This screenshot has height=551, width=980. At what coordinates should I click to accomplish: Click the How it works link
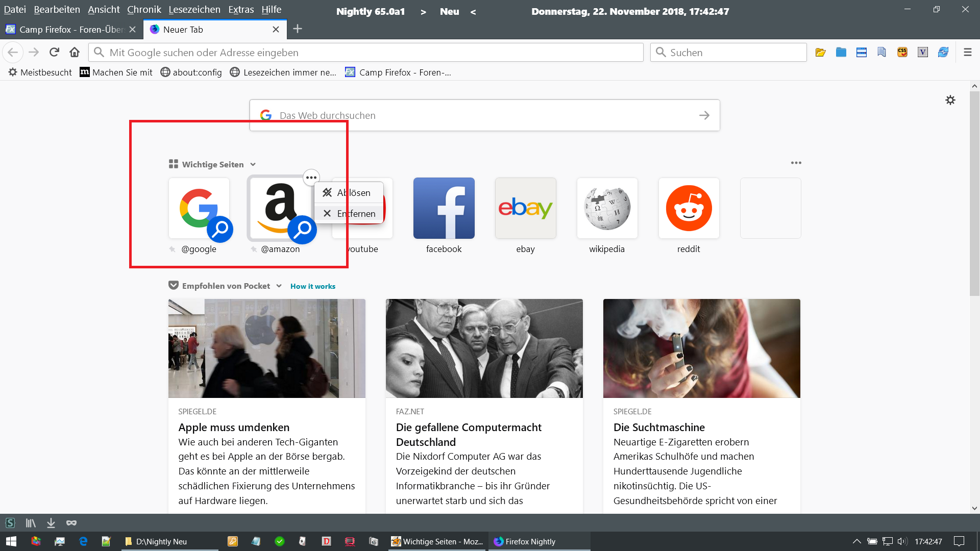[x=312, y=286]
